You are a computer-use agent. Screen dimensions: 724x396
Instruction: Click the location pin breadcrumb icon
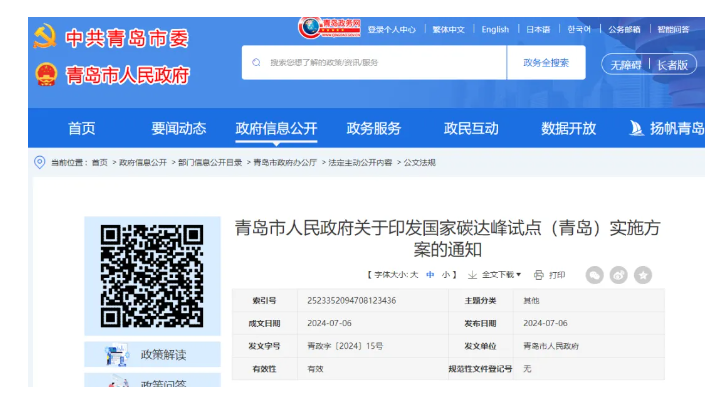(40, 162)
